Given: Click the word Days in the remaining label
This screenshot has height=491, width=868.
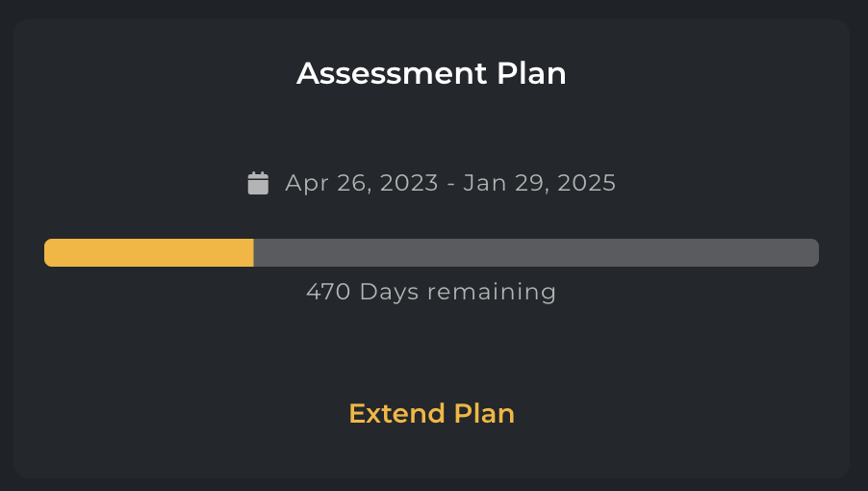Looking at the screenshot, I should pos(389,292).
